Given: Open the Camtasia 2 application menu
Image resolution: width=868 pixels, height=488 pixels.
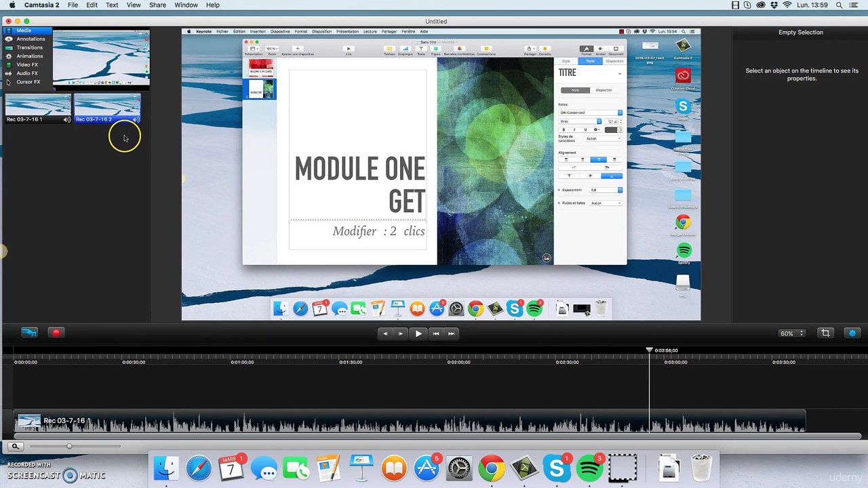Looking at the screenshot, I should point(42,5).
